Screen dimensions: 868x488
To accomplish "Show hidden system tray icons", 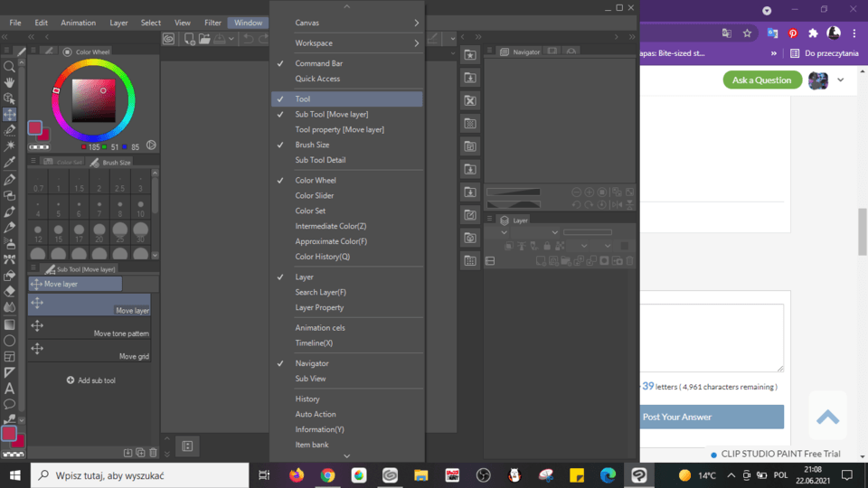I will (731, 475).
